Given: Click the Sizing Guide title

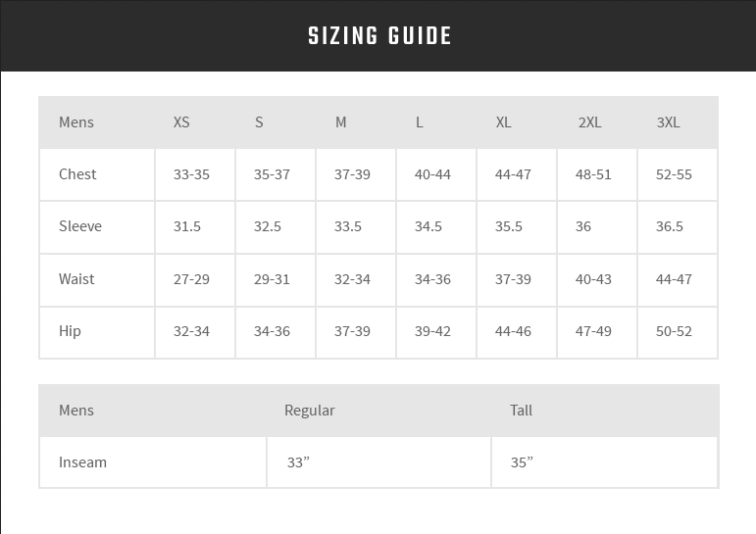Looking at the screenshot, I should pos(379,37).
